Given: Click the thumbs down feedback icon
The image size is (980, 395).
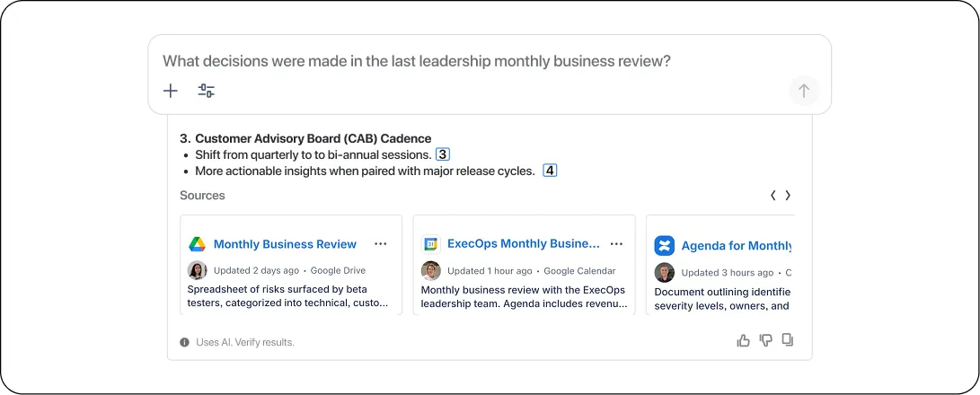Looking at the screenshot, I should [x=765, y=340].
